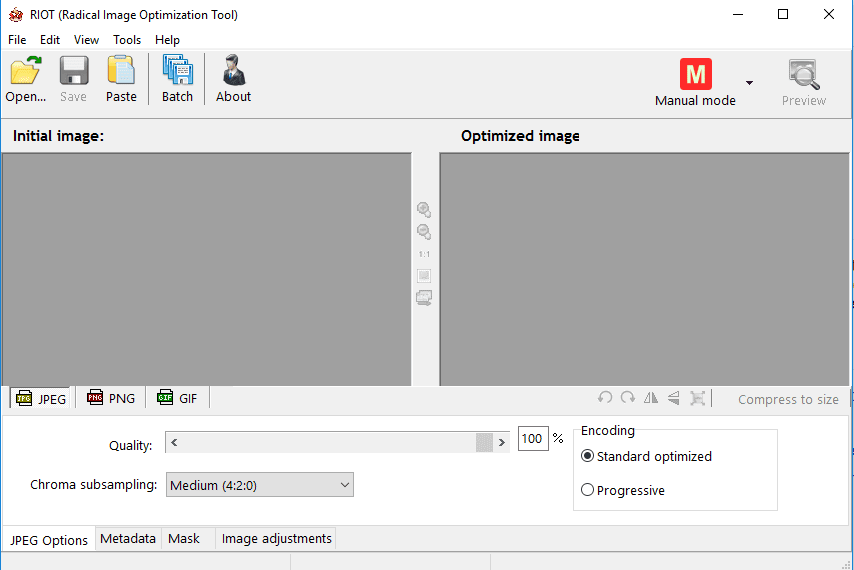854x570 pixels.
Task: Decrease quality with slider left arrow
Action: [174, 443]
